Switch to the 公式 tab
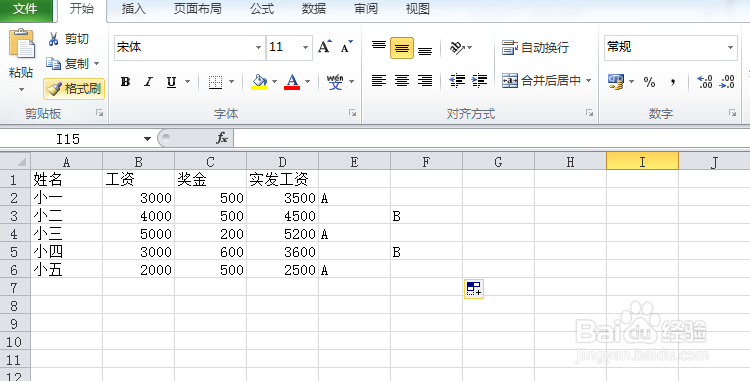Image resolution: width=750 pixels, height=381 pixels. pos(262,9)
